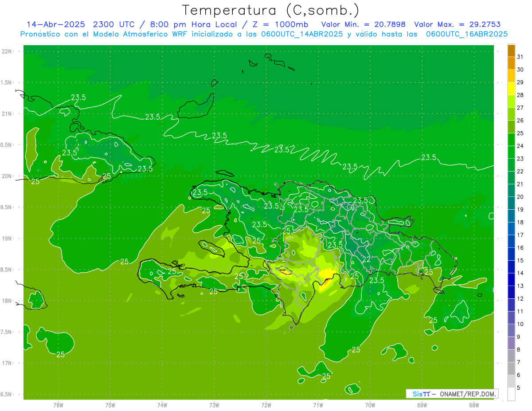
Task: Click the '18N' latitude axis label
Action: 7,301
